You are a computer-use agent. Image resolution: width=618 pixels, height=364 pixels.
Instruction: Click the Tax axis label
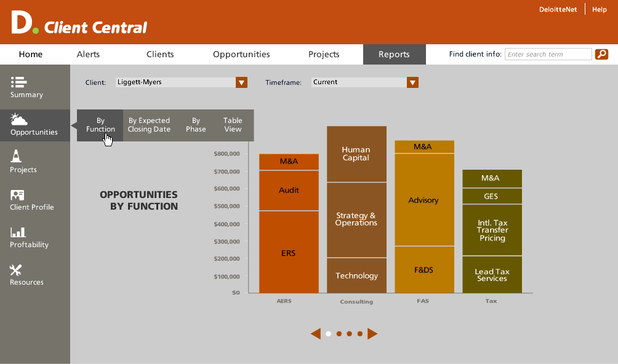pyautogui.click(x=491, y=301)
